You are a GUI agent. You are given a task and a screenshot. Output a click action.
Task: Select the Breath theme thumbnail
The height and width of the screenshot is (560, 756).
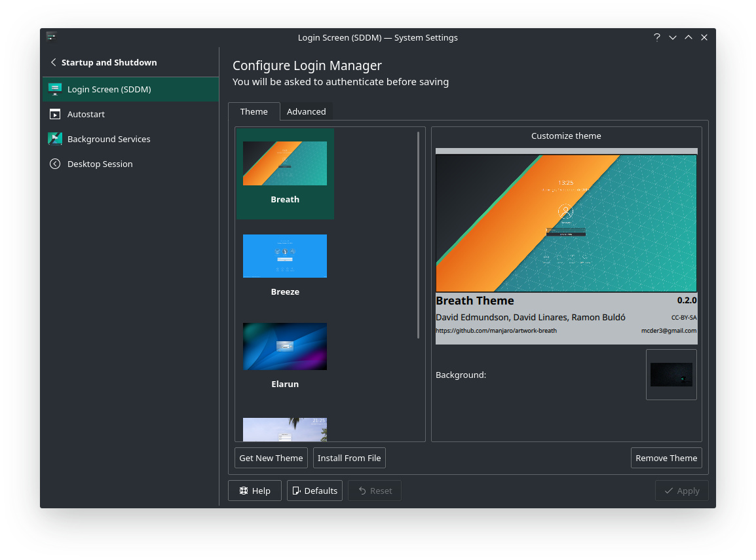285,163
